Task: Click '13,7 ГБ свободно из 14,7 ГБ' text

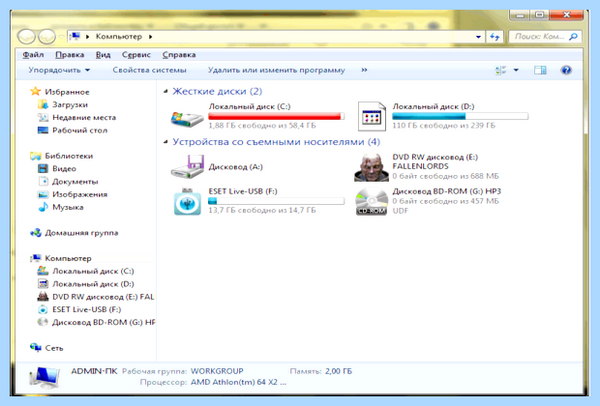Action: click(x=262, y=210)
